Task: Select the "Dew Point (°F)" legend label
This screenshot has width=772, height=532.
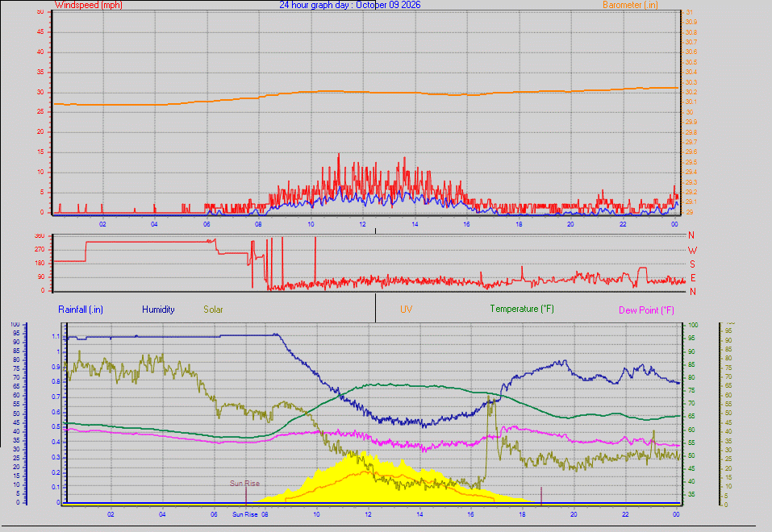Action: pyautogui.click(x=646, y=310)
